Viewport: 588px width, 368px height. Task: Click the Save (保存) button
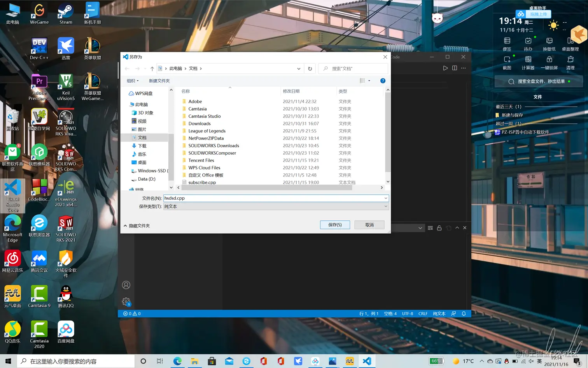tap(335, 225)
